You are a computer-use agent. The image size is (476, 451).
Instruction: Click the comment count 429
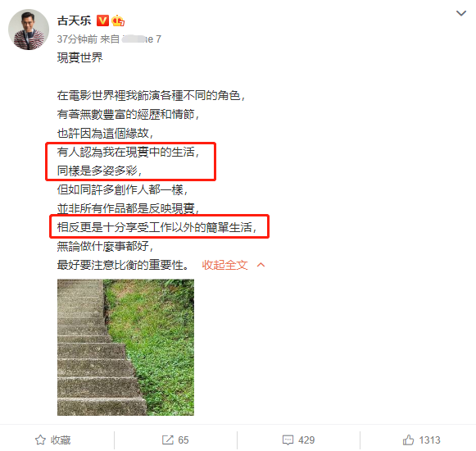pyautogui.click(x=306, y=440)
